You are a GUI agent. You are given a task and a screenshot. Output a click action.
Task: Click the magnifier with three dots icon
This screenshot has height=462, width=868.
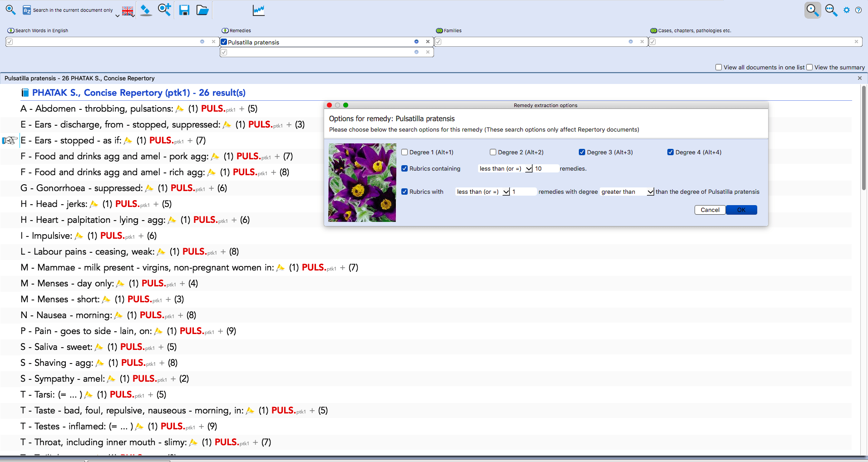coord(831,10)
